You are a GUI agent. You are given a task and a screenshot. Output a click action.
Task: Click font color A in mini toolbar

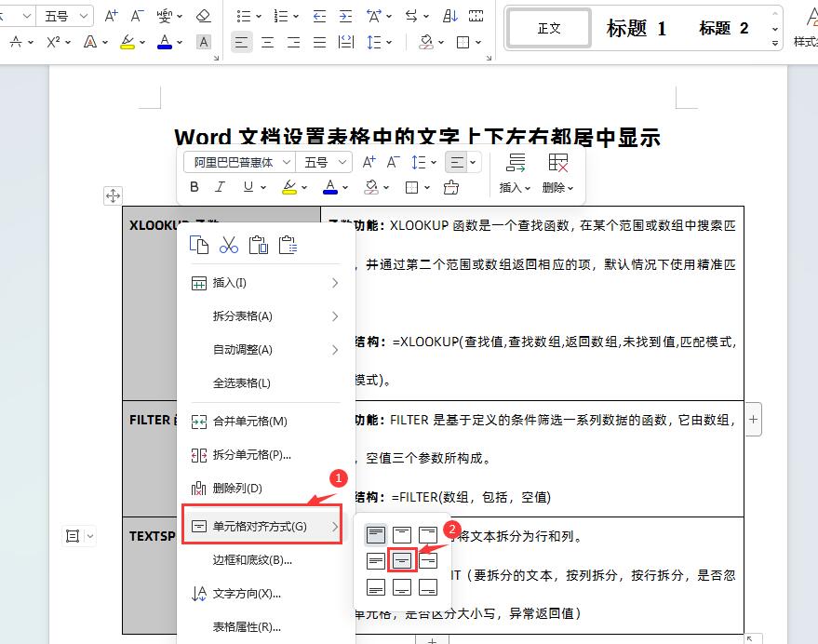[330, 187]
